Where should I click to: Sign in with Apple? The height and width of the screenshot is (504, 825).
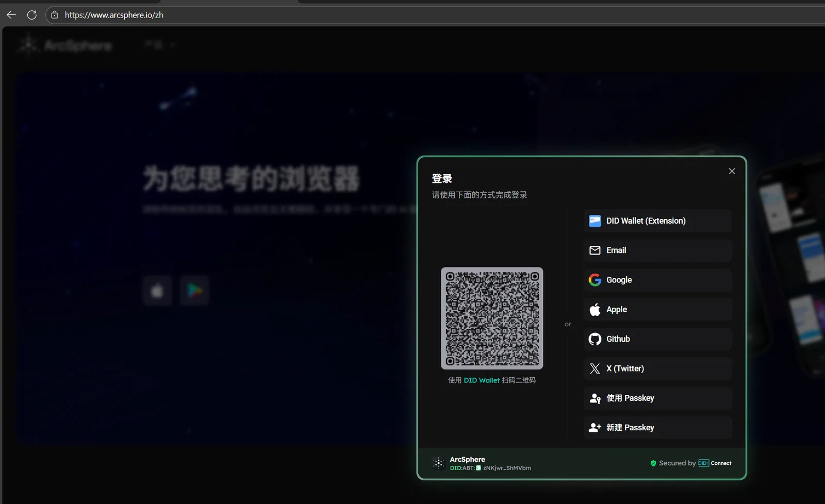click(657, 309)
